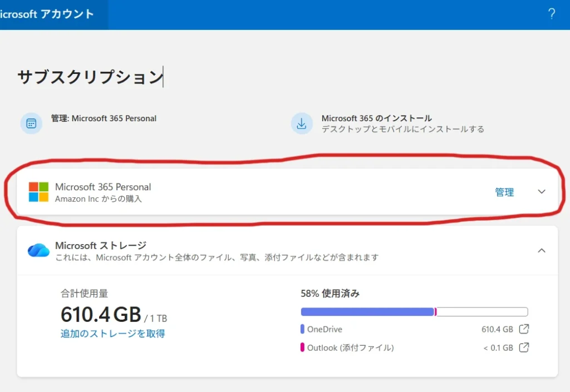This screenshot has height=392, width=570.
Task: Click the blue OneDrive legend color marker
Action: coord(302,329)
